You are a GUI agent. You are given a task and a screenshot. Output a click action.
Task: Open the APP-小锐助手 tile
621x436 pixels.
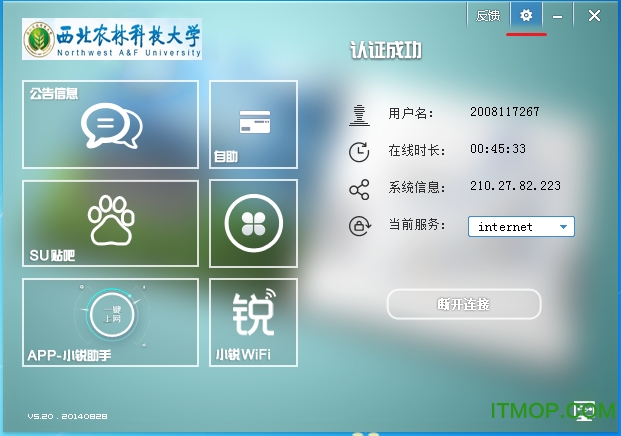coord(110,322)
